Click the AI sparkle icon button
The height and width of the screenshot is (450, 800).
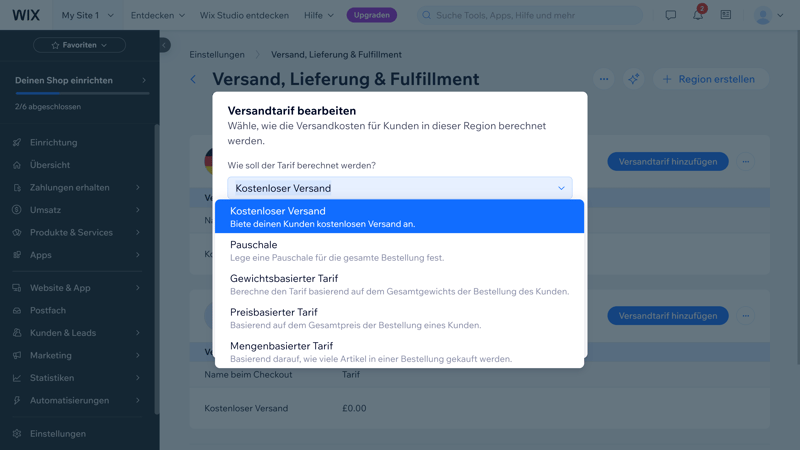point(633,79)
